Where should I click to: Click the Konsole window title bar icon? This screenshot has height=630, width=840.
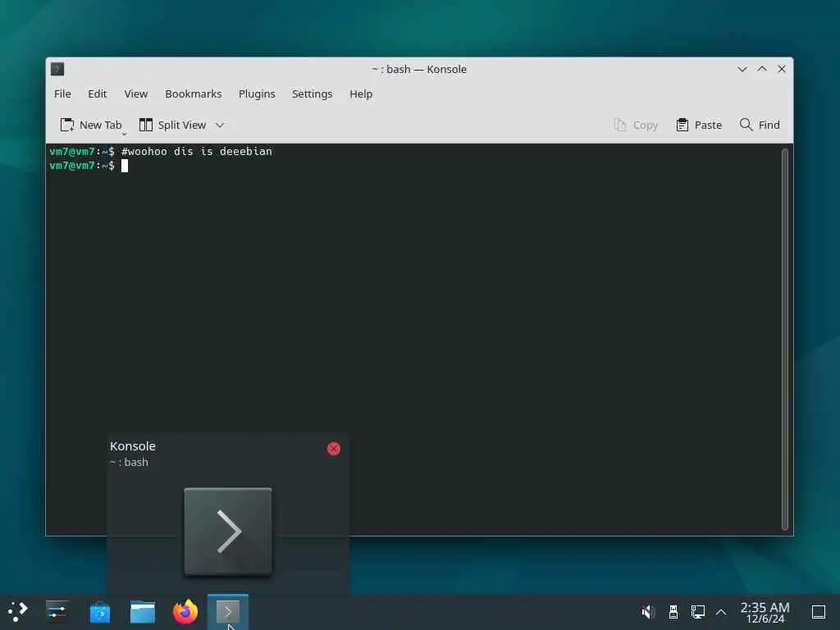coord(57,69)
